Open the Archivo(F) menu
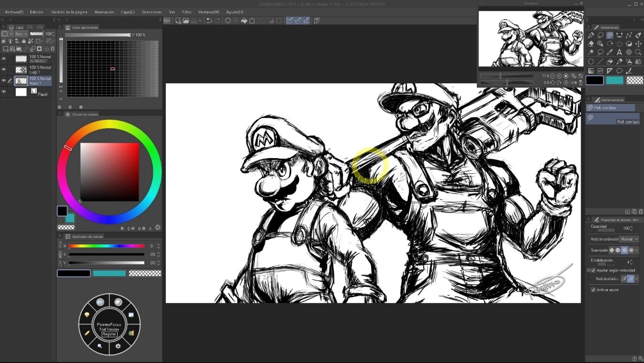The height and width of the screenshot is (363, 644). (14, 12)
